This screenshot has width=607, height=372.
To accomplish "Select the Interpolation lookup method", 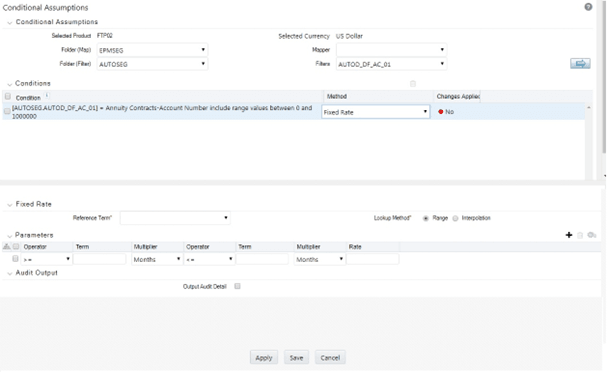I will click(x=455, y=218).
